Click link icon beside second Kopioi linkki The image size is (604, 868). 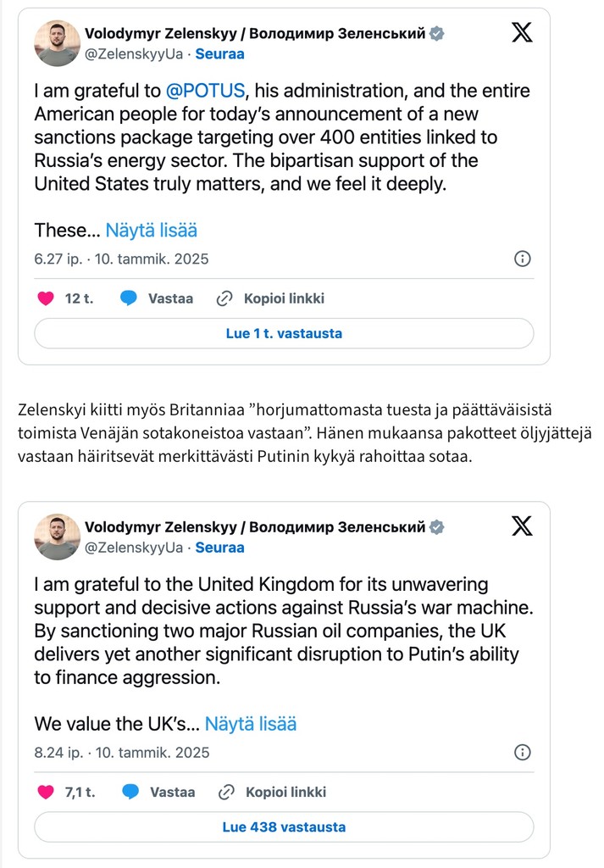coord(225,793)
